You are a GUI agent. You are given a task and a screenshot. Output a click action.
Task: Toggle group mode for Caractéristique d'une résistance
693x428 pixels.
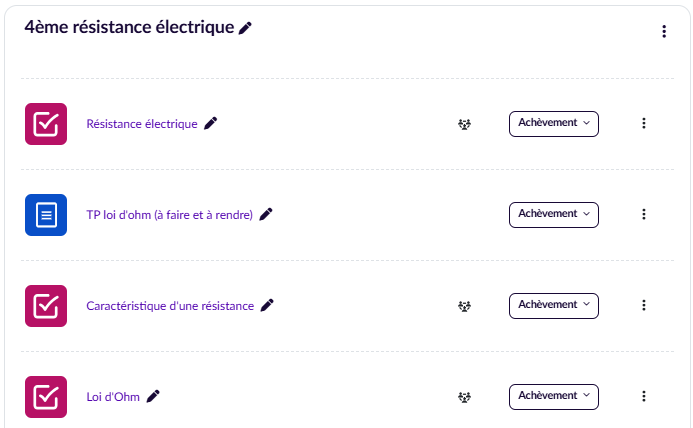464,306
